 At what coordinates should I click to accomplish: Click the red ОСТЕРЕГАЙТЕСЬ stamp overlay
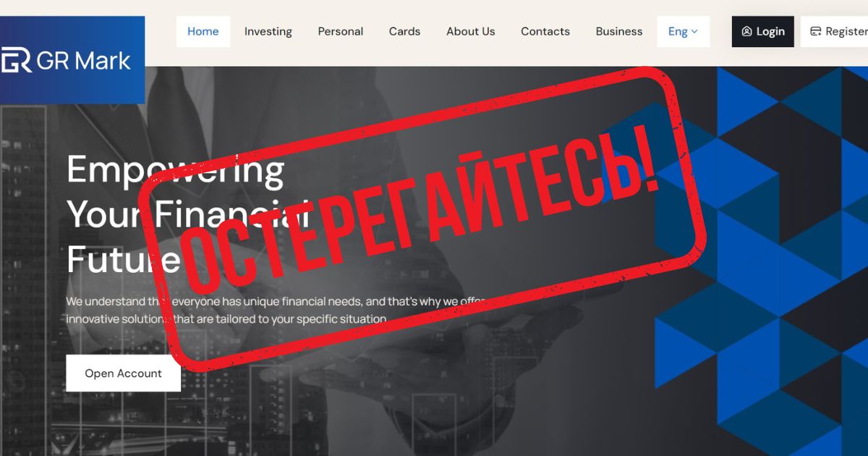422,216
